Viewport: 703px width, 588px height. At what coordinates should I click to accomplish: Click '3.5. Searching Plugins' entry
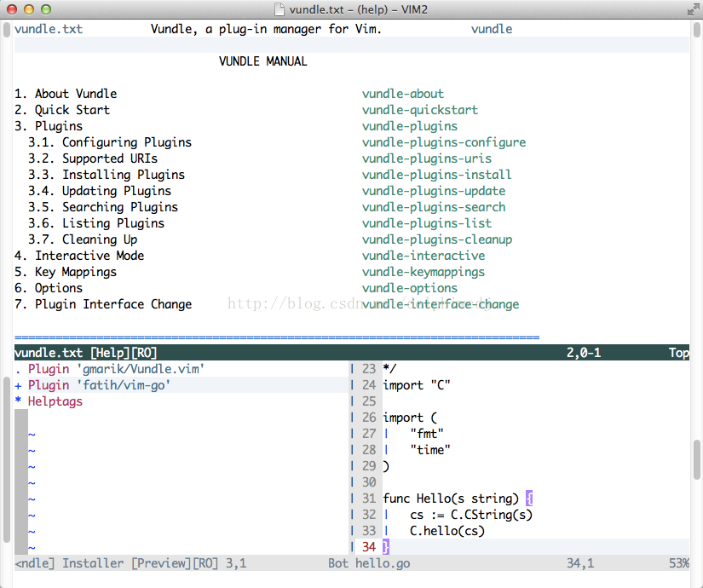coord(103,207)
